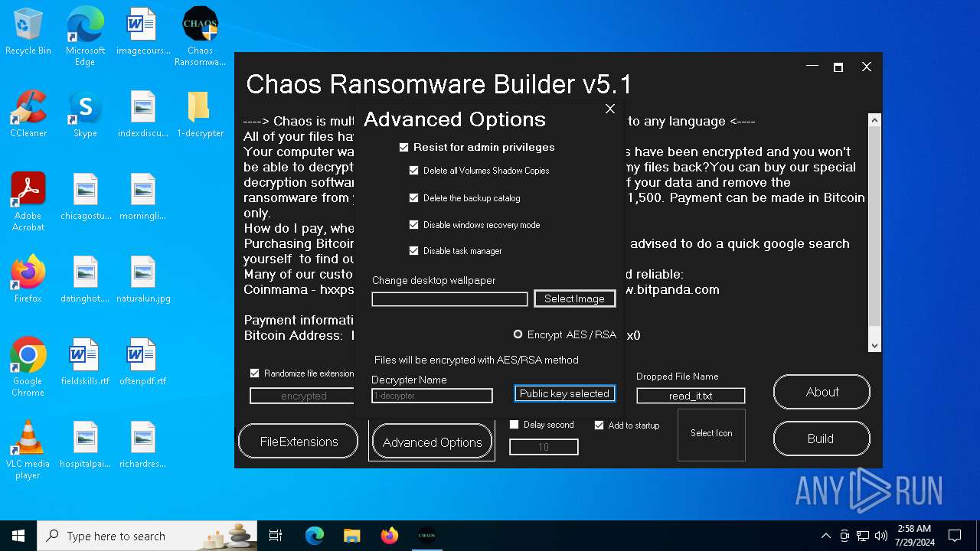
Task: Show hidden system tray icons
Action: (825, 536)
